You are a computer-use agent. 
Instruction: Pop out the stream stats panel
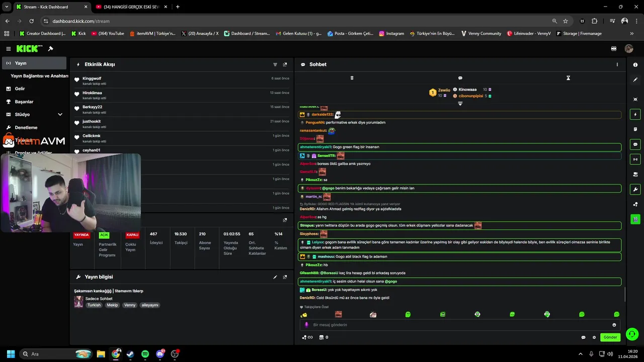point(285,220)
